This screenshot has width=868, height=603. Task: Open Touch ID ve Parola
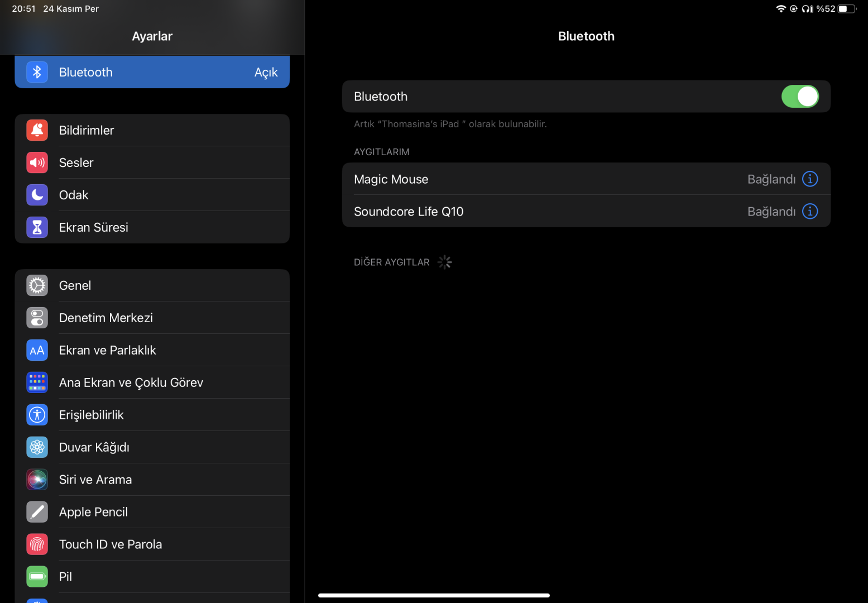point(152,544)
